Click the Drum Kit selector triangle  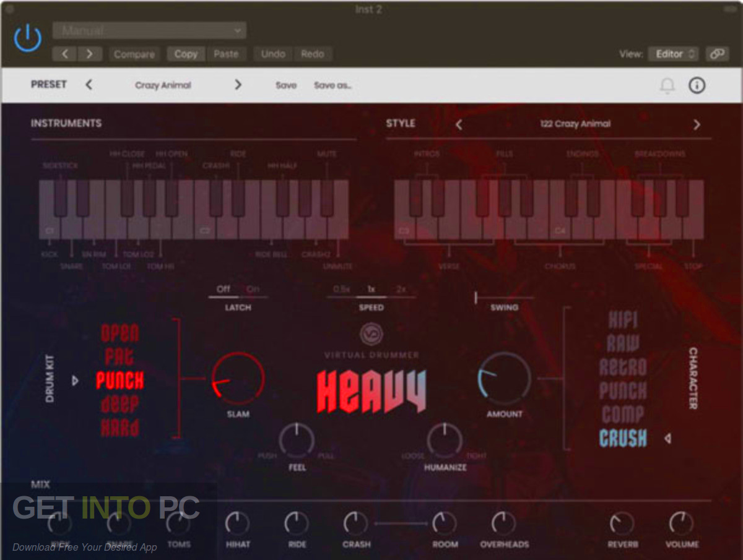75,381
